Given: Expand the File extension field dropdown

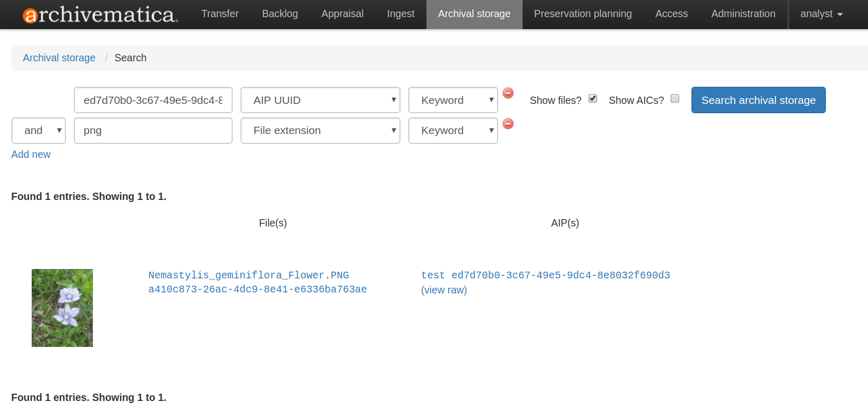Looking at the screenshot, I should coord(320,131).
